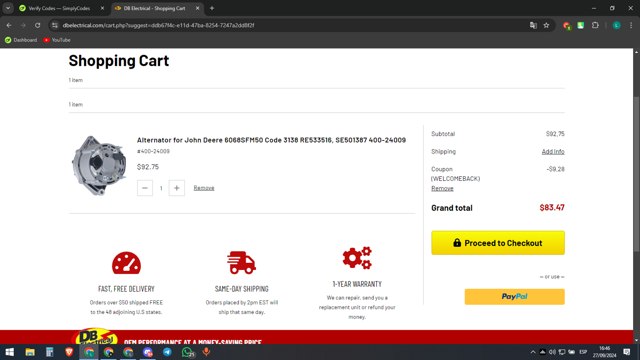Open the Chrome three-dot menu
The width and height of the screenshot is (640, 360).
point(631,25)
